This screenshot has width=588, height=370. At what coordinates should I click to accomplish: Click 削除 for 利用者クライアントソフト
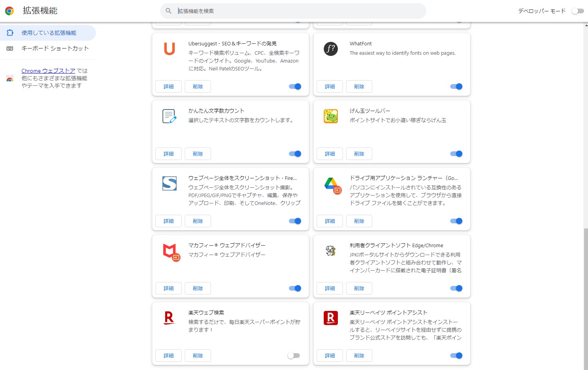pos(359,288)
